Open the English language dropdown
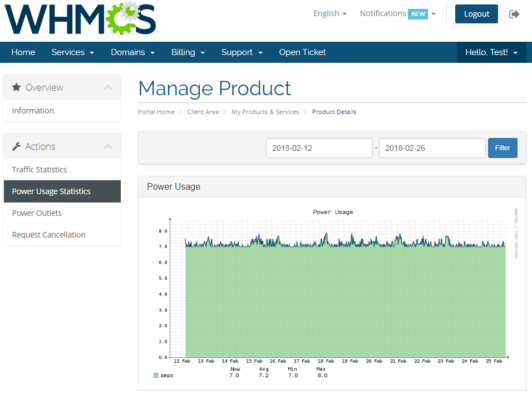Screen dimensions: 532x405 pos(329,13)
